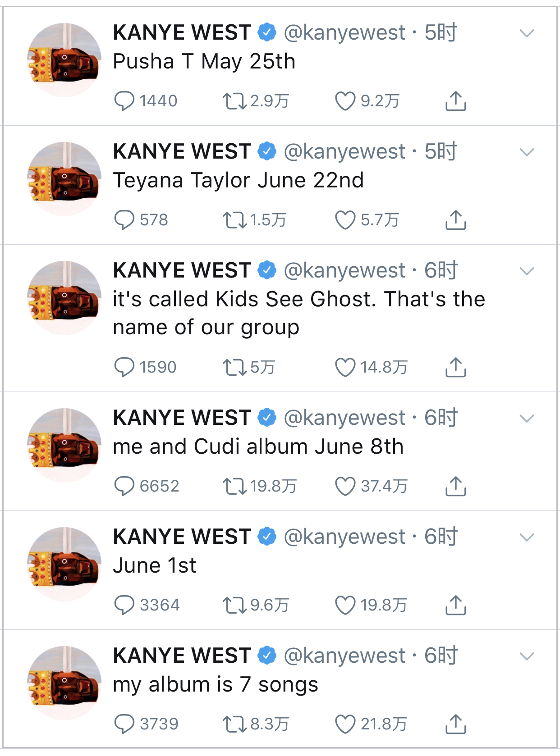The width and height of the screenshot is (560, 756).
Task: Open chevron menu on "June 1st" tweet
Action: coord(527,537)
